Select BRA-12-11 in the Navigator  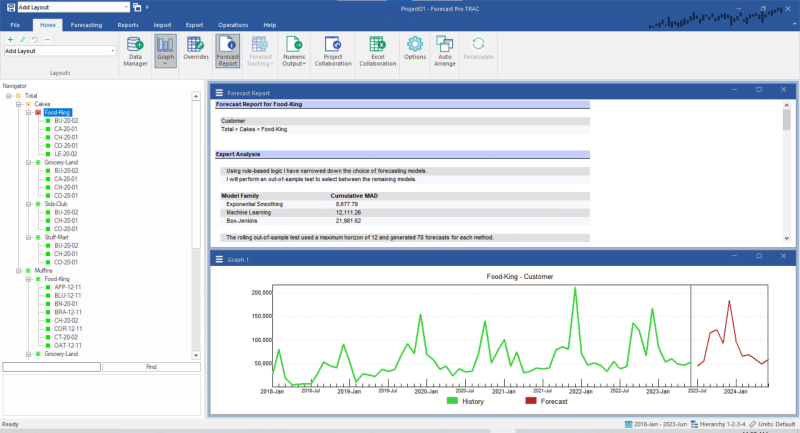(67, 312)
